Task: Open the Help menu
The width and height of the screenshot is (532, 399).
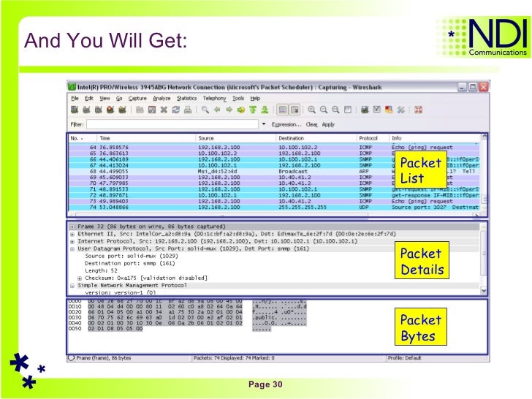Action: 255,99
